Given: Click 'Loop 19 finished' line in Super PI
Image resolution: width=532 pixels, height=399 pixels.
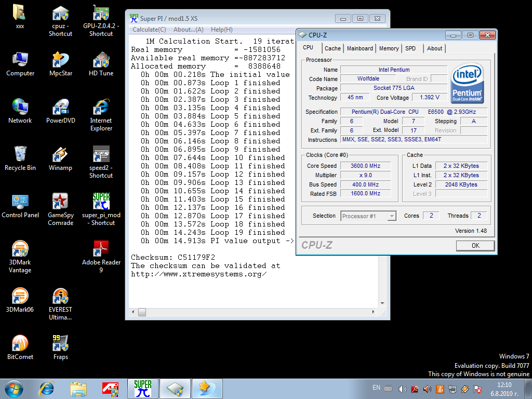Looking at the screenshot, I should click(212, 232).
